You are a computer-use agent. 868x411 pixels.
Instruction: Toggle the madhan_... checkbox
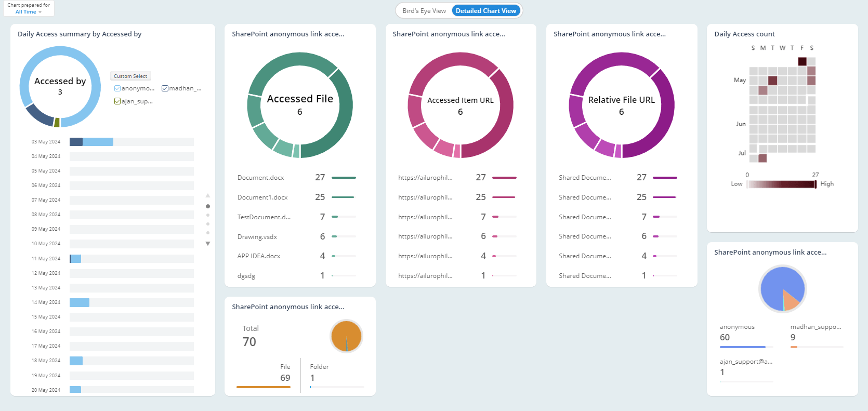click(x=165, y=88)
